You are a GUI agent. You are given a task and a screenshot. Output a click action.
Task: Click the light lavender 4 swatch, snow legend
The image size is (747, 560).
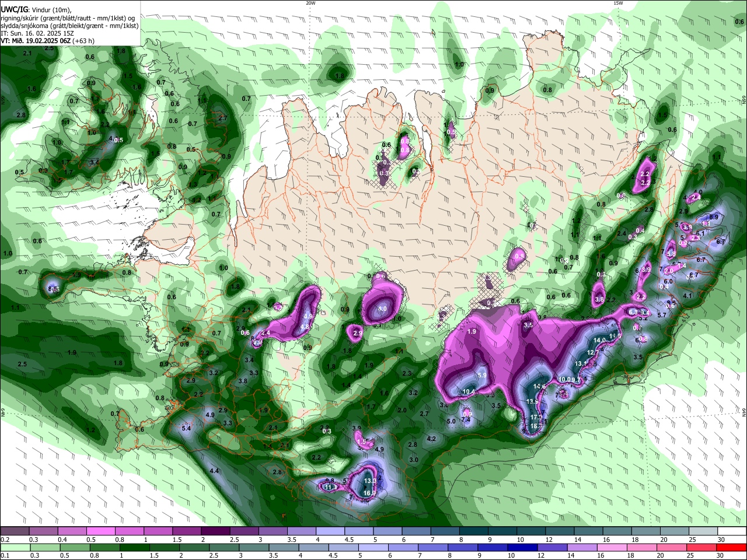click(x=330, y=531)
